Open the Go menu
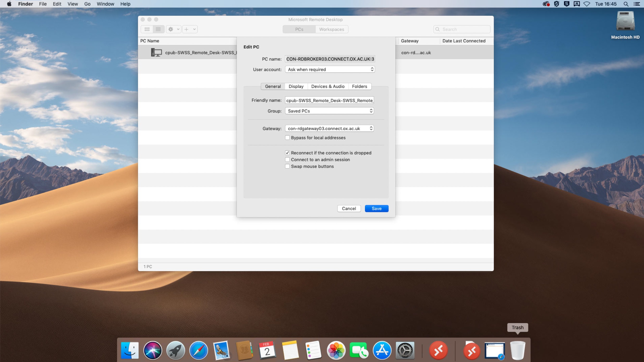Image resolution: width=644 pixels, height=362 pixels. click(87, 4)
